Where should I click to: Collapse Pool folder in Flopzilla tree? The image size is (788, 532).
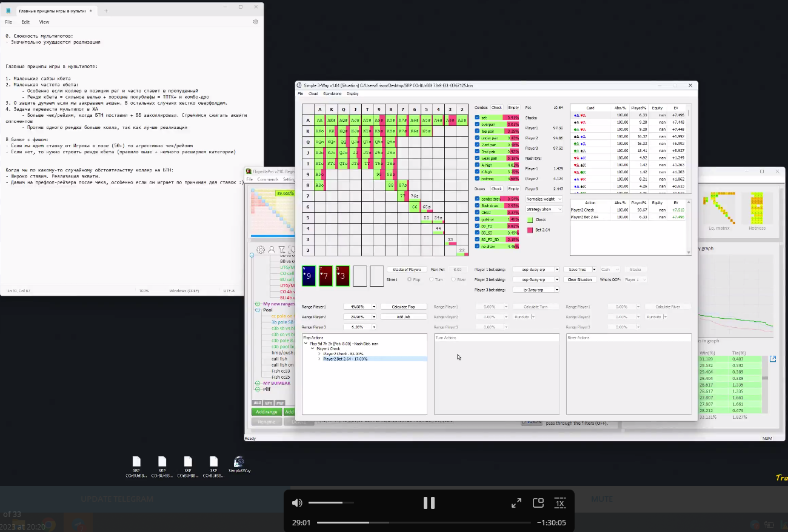click(258, 310)
